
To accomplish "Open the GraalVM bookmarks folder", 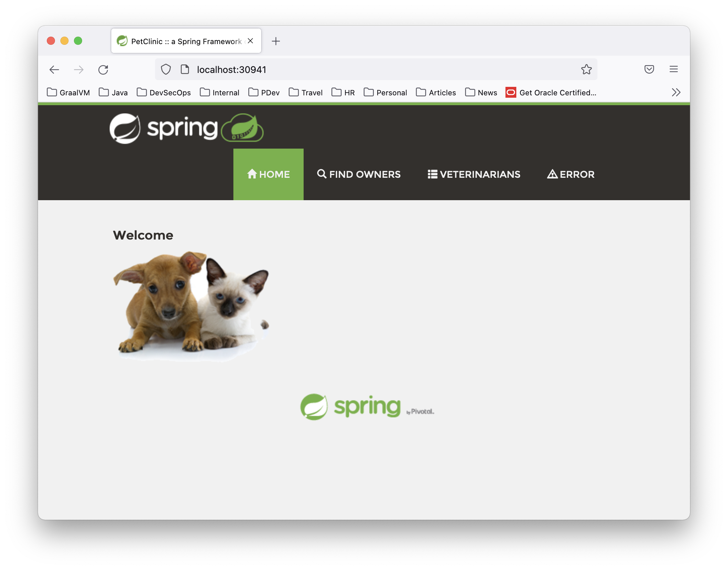I will (x=68, y=92).
